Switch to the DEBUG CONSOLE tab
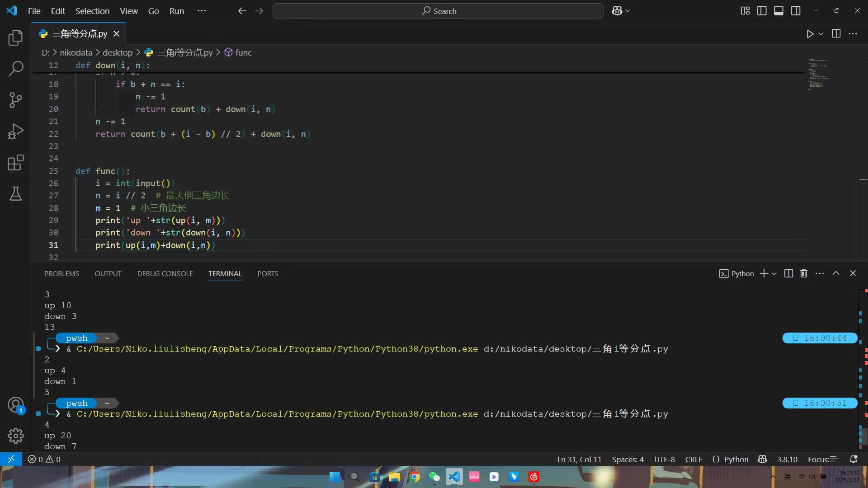The height and width of the screenshot is (488, 868). [165, 274]
